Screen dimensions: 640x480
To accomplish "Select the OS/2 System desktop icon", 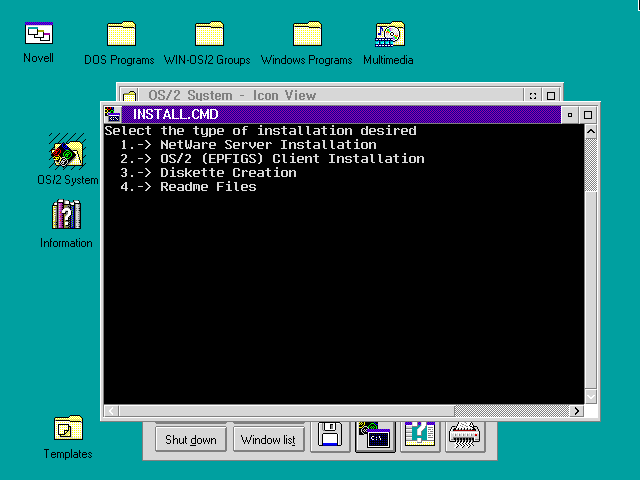I will (67, 151).
